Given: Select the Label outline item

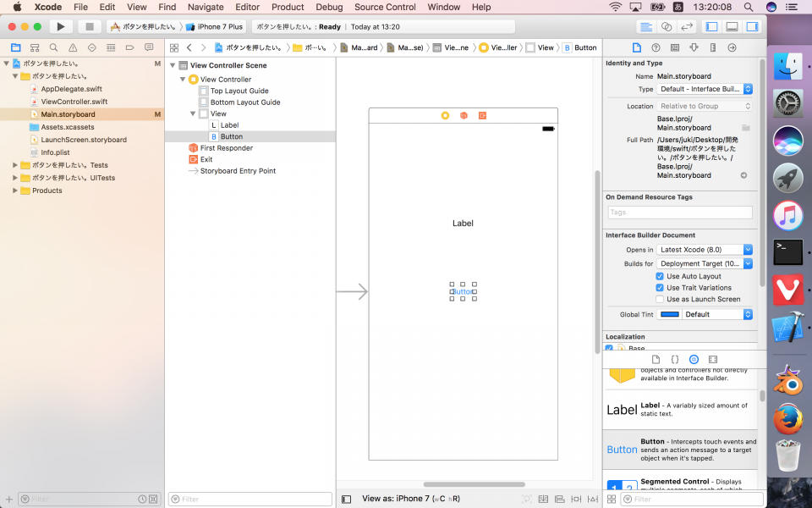Looking at the screenshot, I should pos(229,125).
